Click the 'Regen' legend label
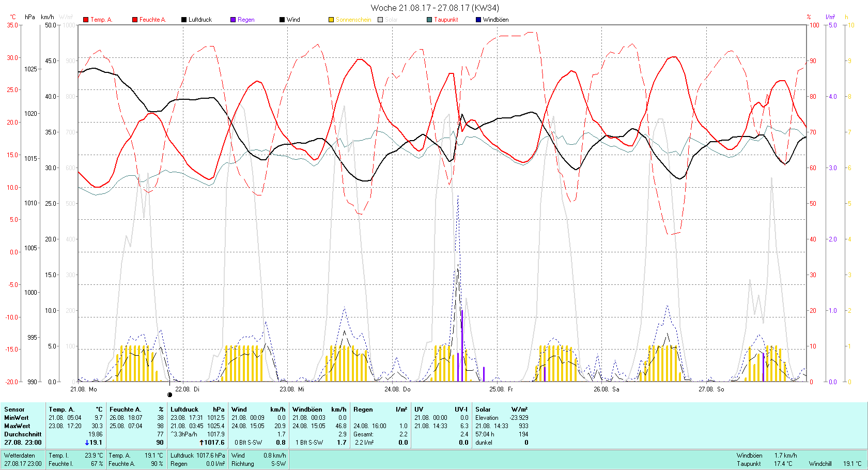Screen dimensions: 868x470 click(246, 20)
